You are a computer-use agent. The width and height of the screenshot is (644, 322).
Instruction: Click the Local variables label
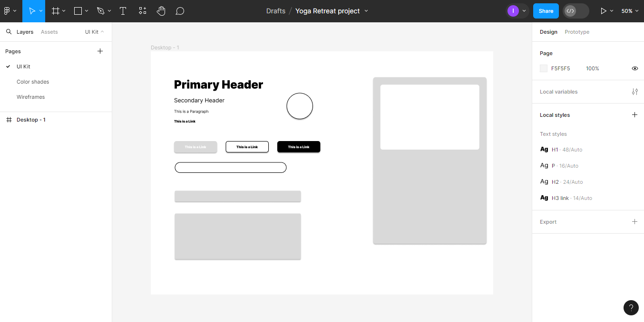pyautogui.click(x=558, y=92)
